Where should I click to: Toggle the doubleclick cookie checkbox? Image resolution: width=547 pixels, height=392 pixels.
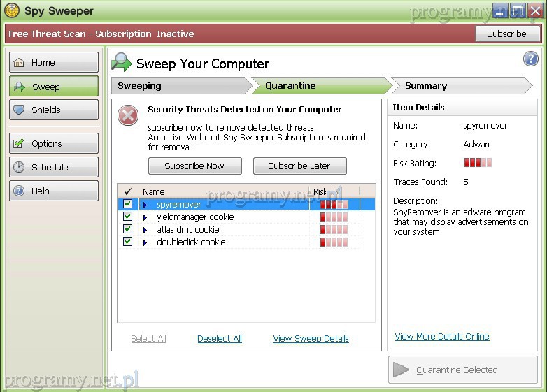(x=127, y=242)
